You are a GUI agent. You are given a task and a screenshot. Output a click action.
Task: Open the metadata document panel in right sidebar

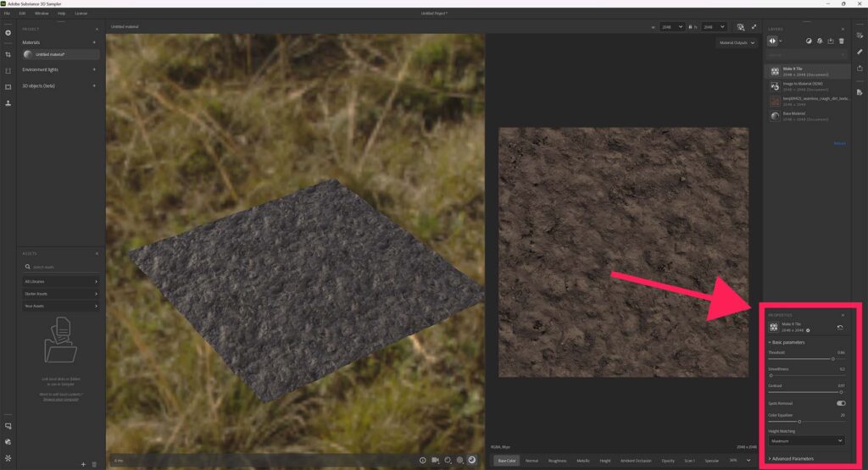[x=860, y=92]
